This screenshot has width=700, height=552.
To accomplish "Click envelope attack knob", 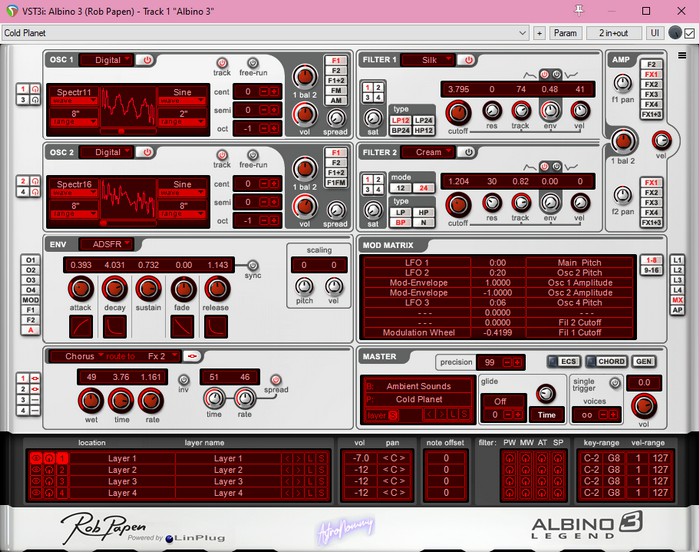I will pos(81,289).
